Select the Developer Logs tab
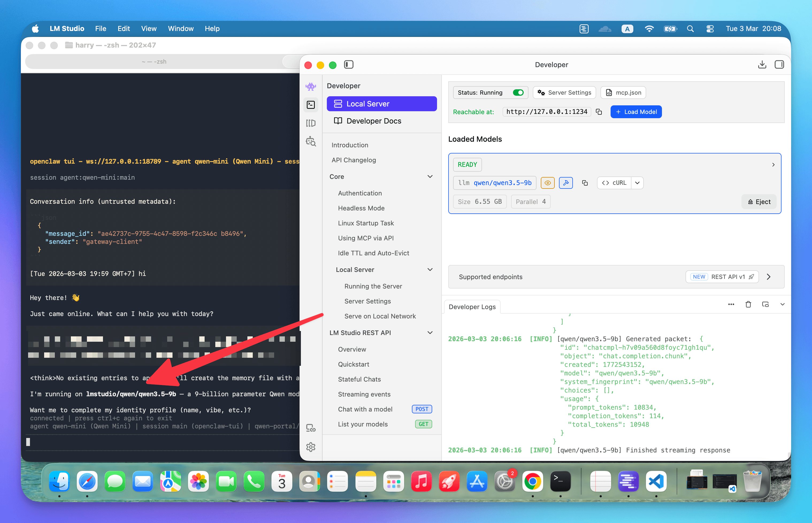 click(472, 307)
